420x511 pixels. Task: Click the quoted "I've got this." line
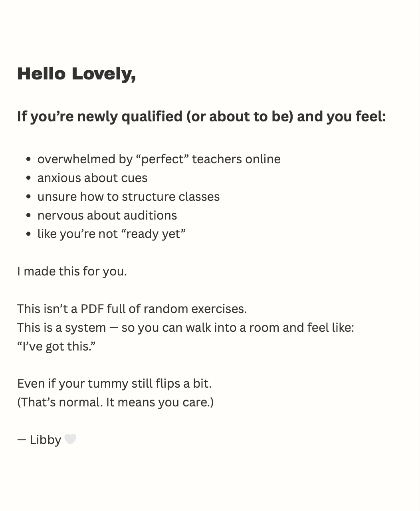pyautogui.click(x=56, y=346)
